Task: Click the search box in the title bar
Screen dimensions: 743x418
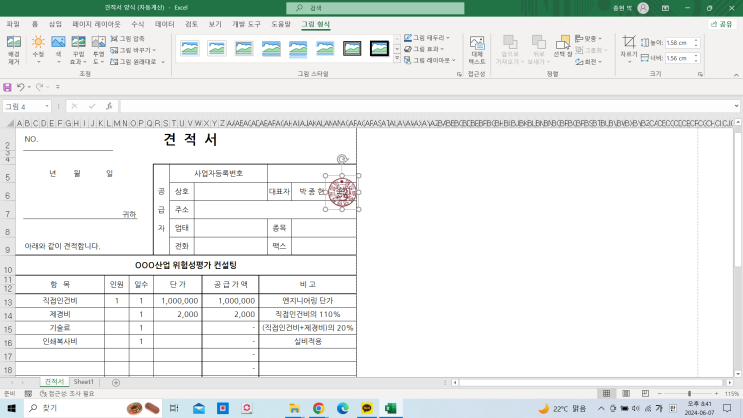Action: click(x=375, y=8)
